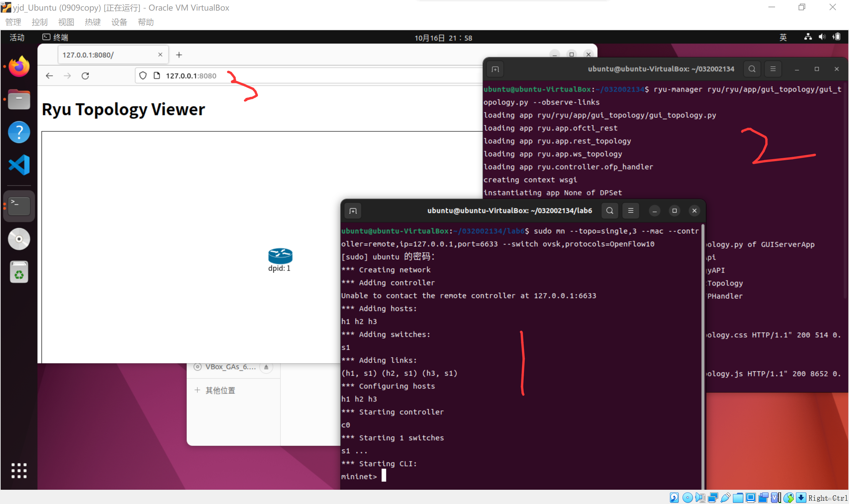Click 'loading app ryu.app.ofctl_rest' line
849x504 pixels.
coord(551,128)
